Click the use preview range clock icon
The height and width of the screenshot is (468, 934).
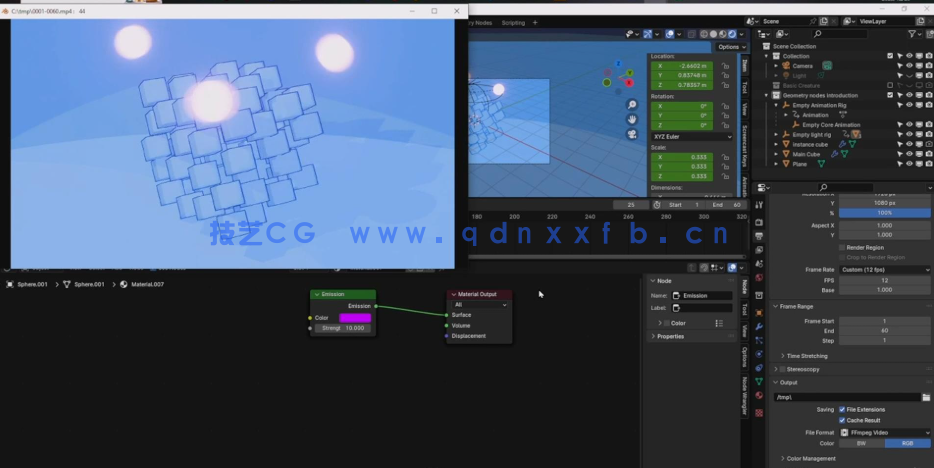656,205
